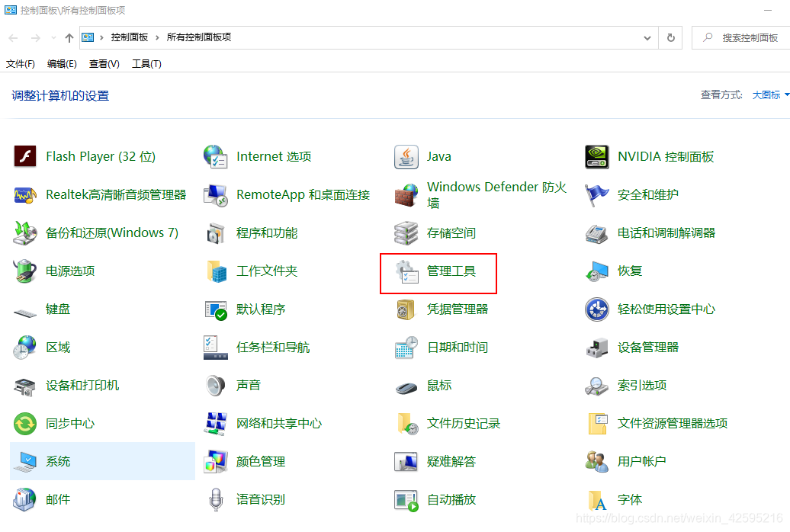
Task: Open the RemoteApp 和桌面连接 icon
Action: click(216, 195)
